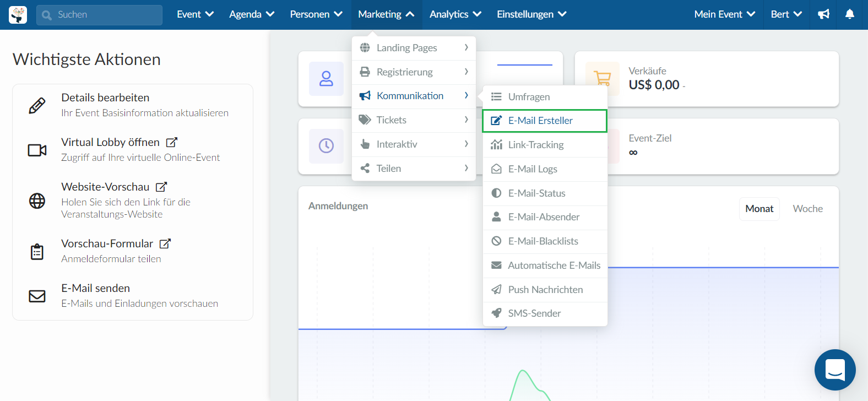
Task: Open the notifications bell
Action: pos(850,14)
